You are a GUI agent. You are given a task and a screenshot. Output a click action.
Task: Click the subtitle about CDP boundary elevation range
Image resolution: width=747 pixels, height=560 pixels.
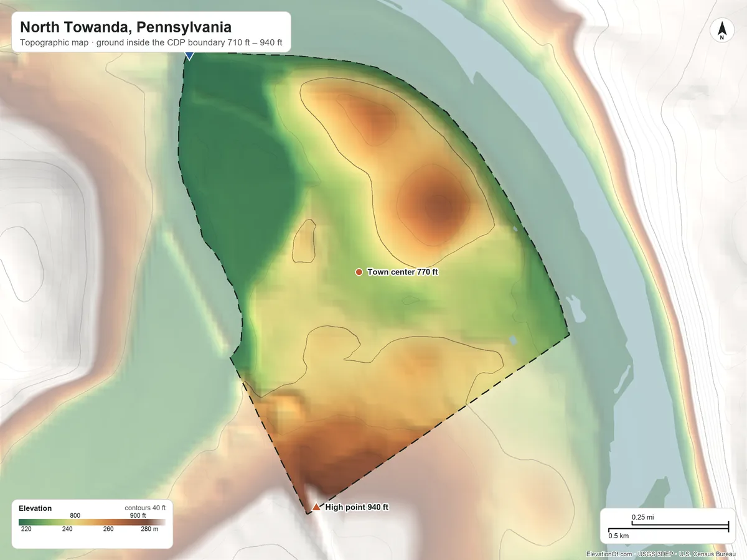pos(151,44)
